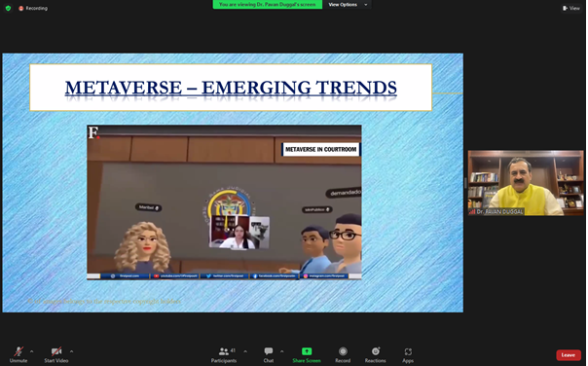Click the Metaverse in Courtroom caption
This screenshot has height=366, width=588.
click(x=321, y=149)
